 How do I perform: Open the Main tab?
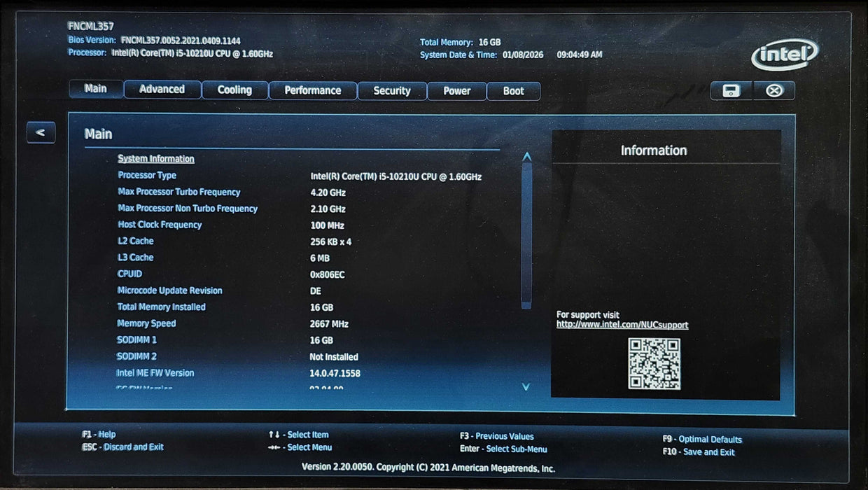(96, 89)
